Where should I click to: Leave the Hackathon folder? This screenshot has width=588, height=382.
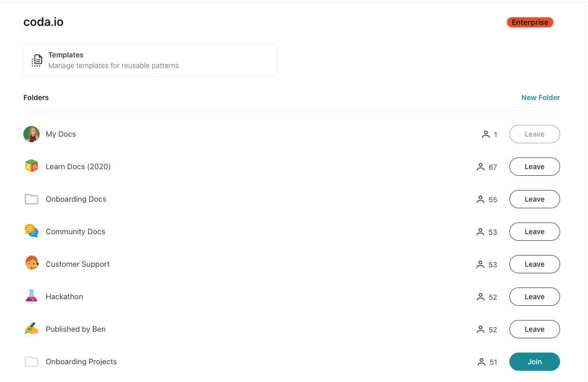[534, 297]
